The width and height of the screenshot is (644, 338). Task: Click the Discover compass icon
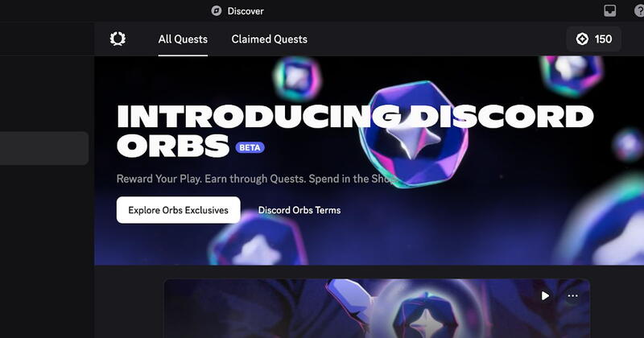coord(217,10)
